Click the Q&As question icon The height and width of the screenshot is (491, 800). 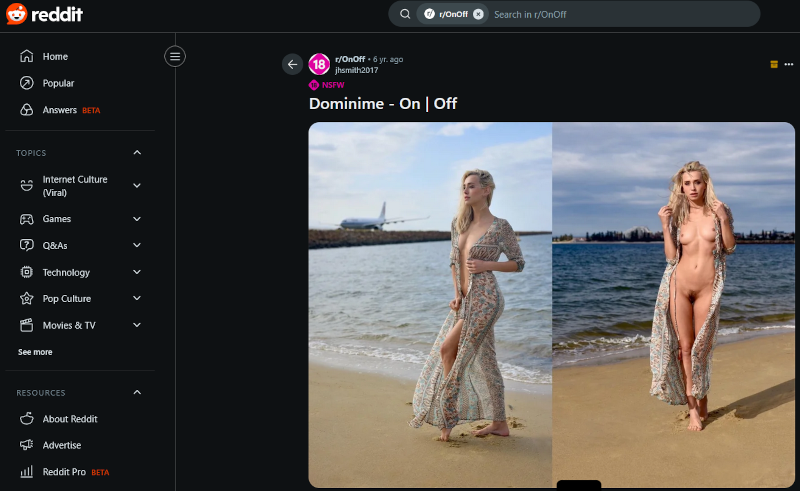coord(27,245)
